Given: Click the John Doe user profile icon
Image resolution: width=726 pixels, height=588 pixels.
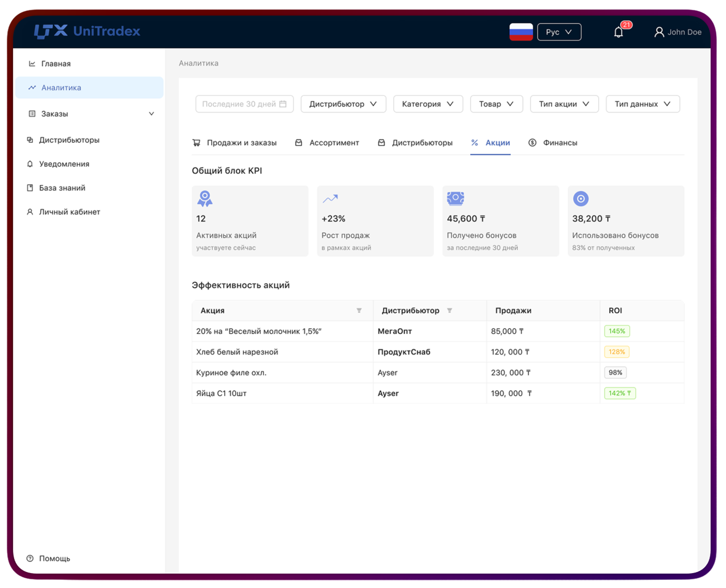Looking at the screenshot, I should 659,32.
